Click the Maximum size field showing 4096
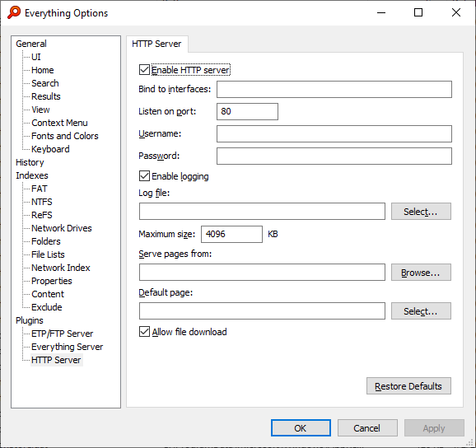This screenshot has width=476, height=448. (231, 234)
